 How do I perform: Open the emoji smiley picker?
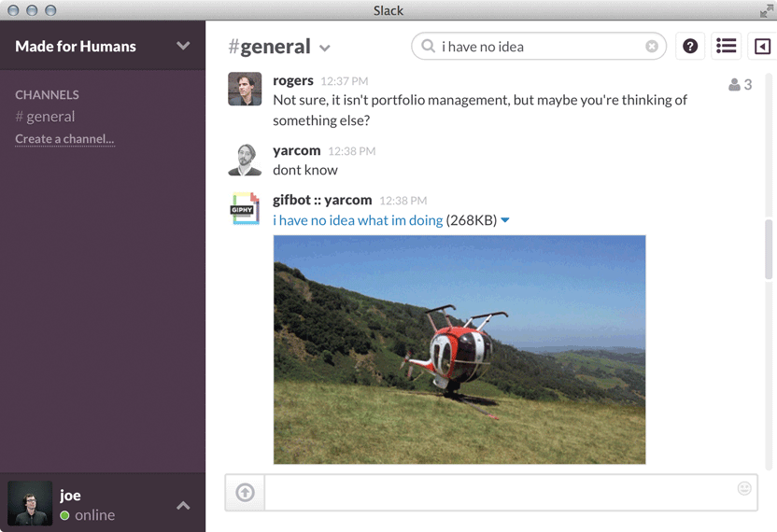click(x=744, y=488)
